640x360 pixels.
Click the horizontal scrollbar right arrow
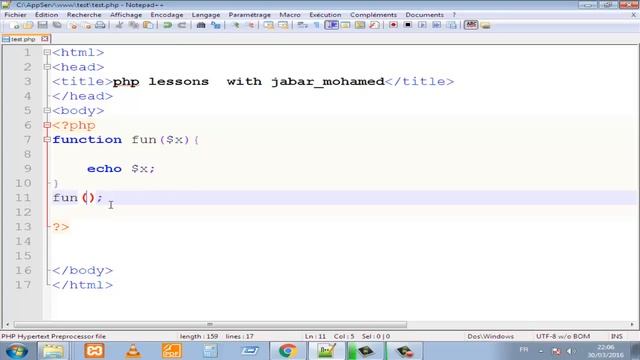click(x=632, y=324)
